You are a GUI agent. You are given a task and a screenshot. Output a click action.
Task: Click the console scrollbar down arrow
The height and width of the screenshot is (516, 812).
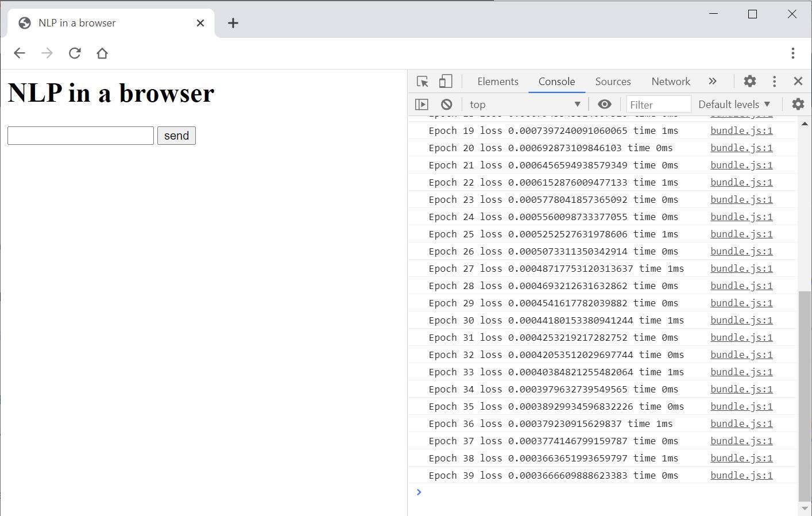(x=805, y=509)
